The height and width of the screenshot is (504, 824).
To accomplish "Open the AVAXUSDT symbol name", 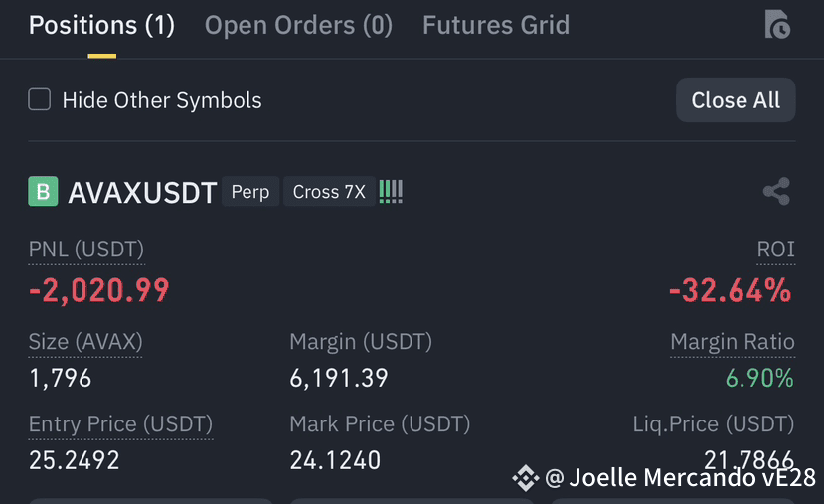I will coord(142,192).
